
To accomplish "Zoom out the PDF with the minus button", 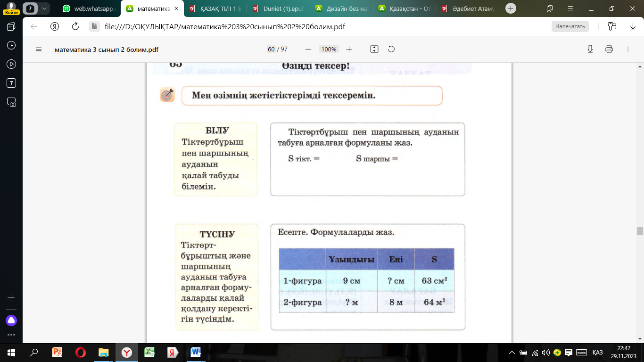I will [308, 49].
